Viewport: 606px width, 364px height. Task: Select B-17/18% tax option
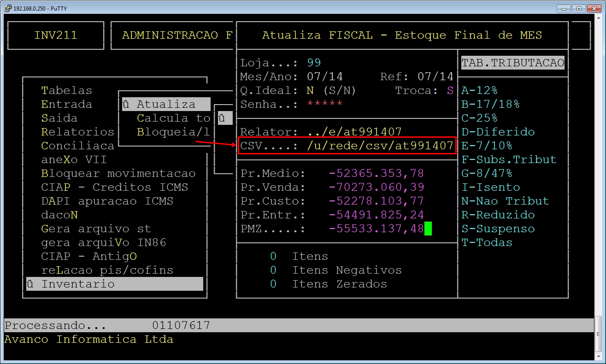pyautogui.click(x=491, y=104)
